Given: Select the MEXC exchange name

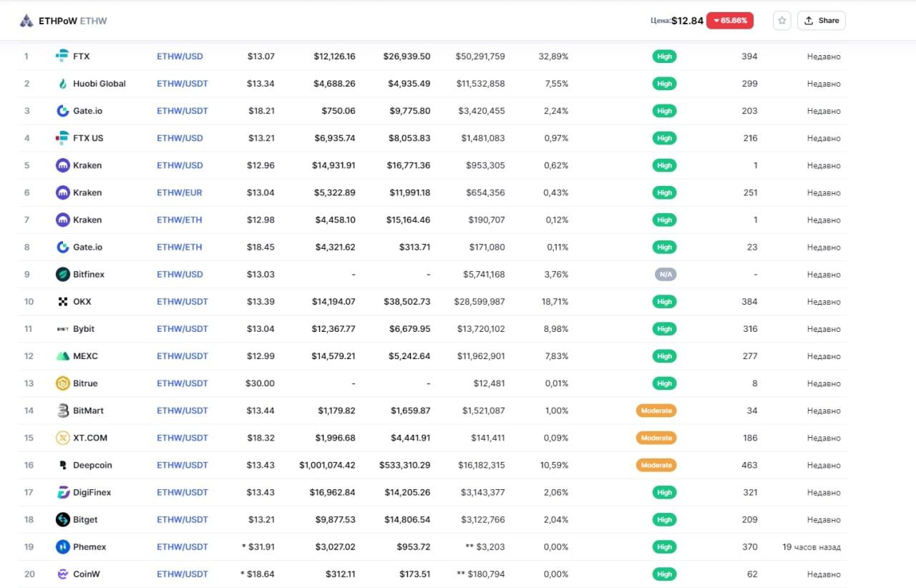Looking at the screenshot, I should click(85, 356).
